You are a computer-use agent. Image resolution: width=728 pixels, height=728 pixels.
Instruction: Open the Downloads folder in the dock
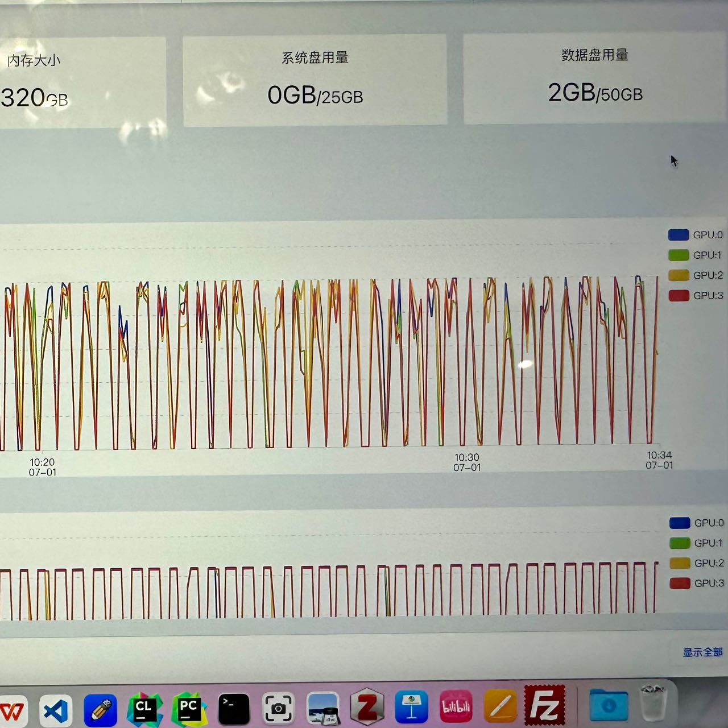(608, 704)
